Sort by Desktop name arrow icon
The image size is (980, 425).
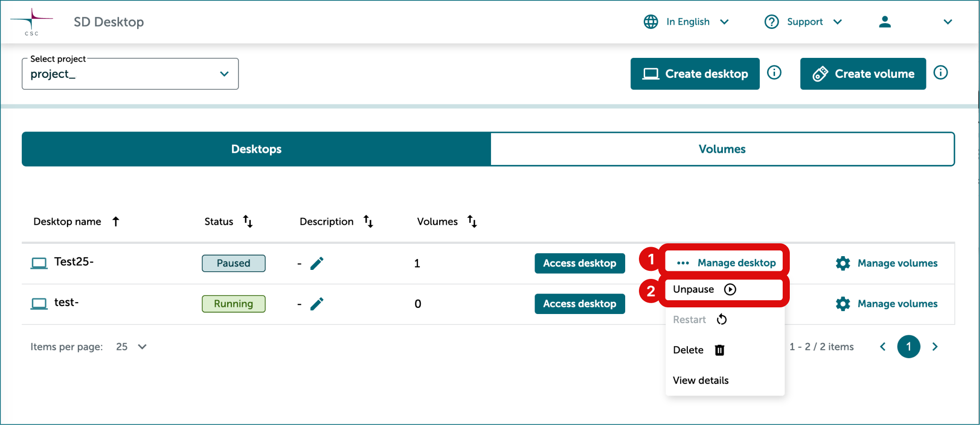click(x=116, y=222)
